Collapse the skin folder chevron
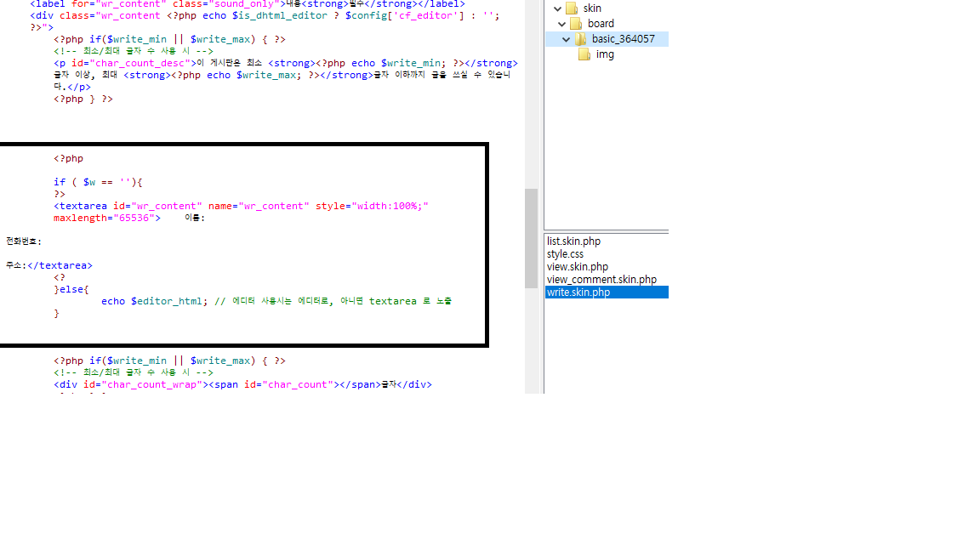The height and width of the screenshot is (551, 980). (x=557, y=9)
